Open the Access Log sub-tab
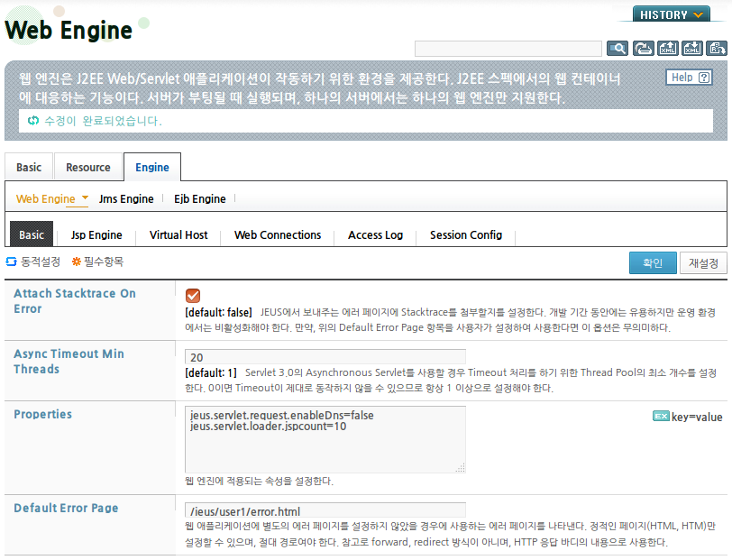The width and height of the screenshot is (732, 560). pyautogui.click(x=375, y=235)
